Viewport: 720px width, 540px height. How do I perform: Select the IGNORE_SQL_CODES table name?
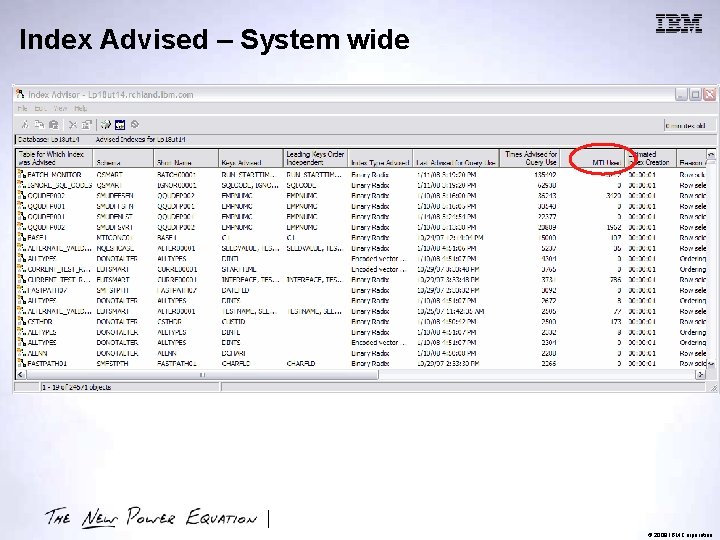[x=60, y=185]
